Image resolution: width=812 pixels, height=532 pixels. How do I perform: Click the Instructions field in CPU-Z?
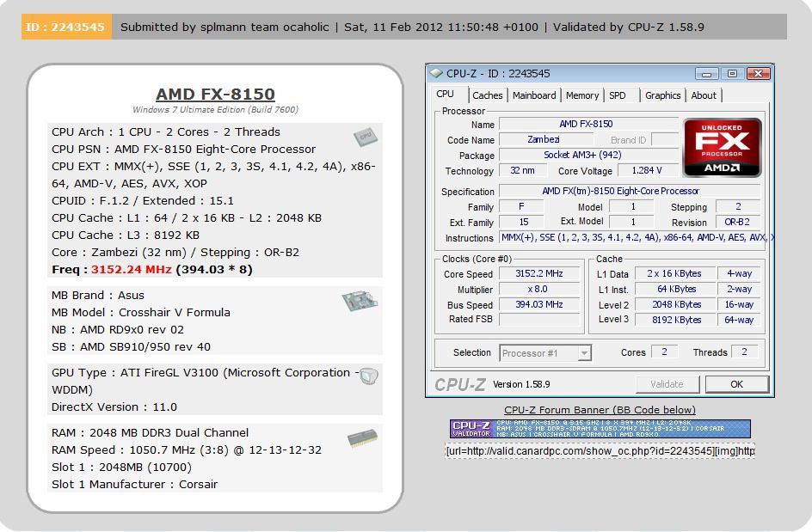(637, 237)
